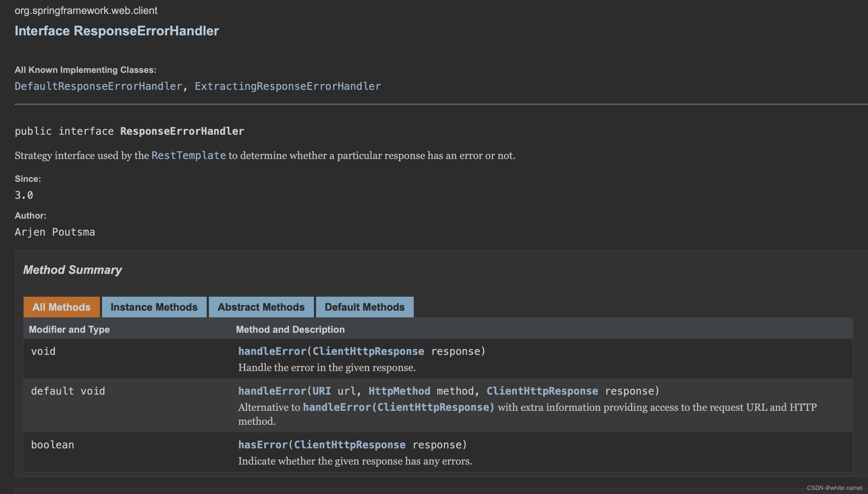Screen dimensions: 868x494
Task: Click ClientHttpResponse in the hasError row
Action: (349, 445)
